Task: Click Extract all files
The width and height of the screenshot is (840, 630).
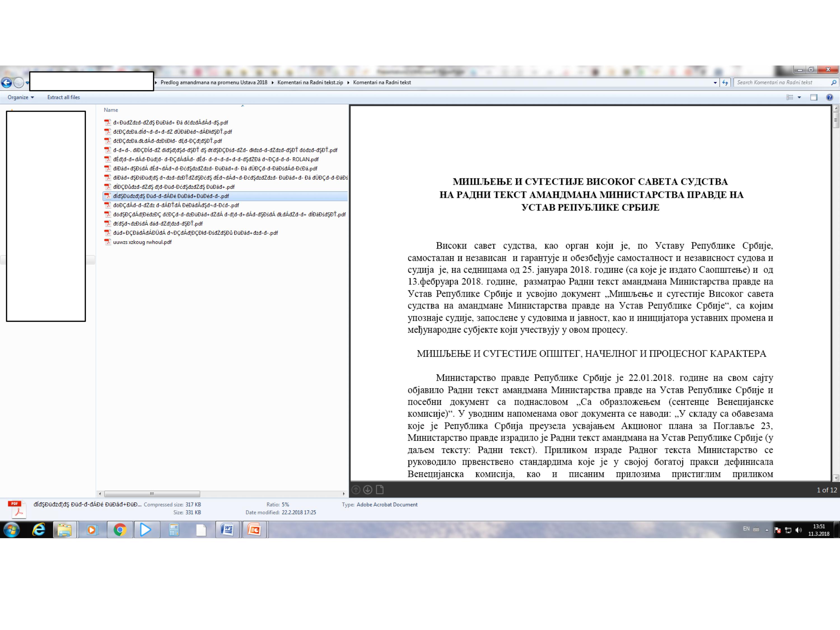Action: [x=63, y=97]
